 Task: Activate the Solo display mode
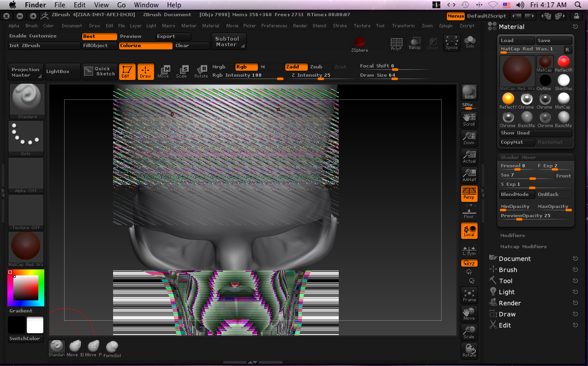(470, 43)
